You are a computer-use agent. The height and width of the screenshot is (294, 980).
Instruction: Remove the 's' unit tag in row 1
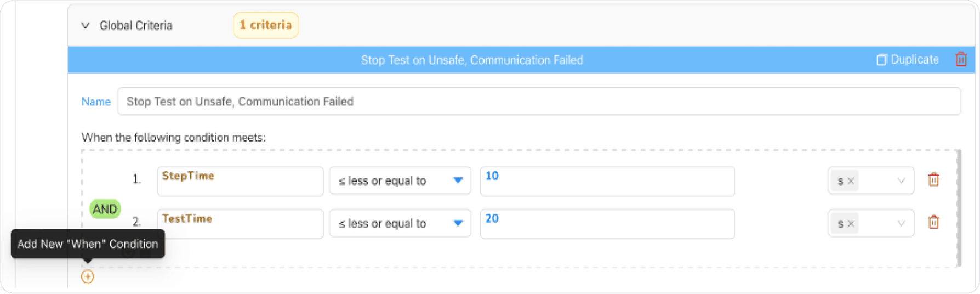click(851, 181)
